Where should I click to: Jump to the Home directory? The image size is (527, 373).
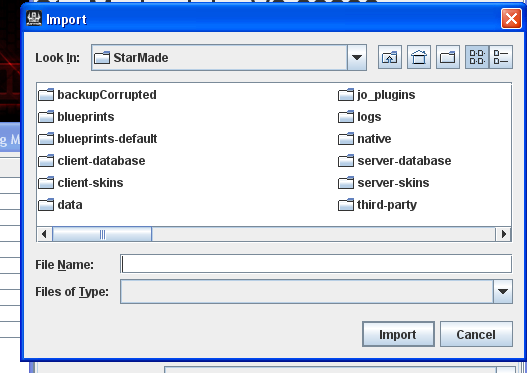[x=419, y=57]
